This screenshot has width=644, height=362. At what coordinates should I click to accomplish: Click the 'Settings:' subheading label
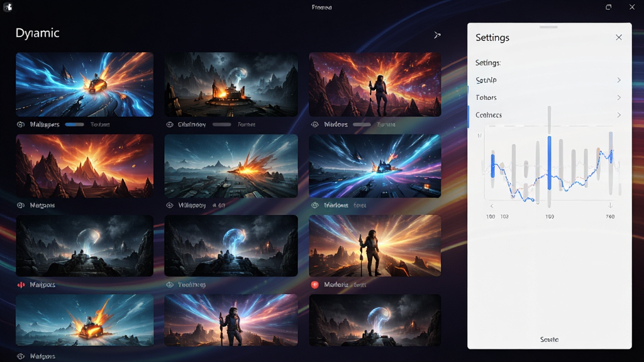click(488, 63)
